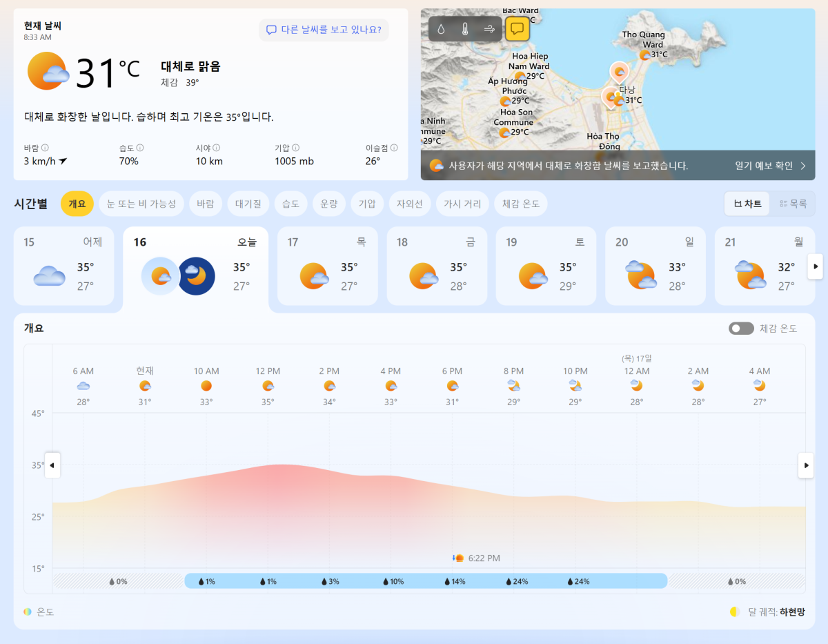The height and width of the screenshot is (644, 828).
Task: Select the 눈 또는 비 가능성 tab
Action: pyautogui.click(x=141, y=204)
